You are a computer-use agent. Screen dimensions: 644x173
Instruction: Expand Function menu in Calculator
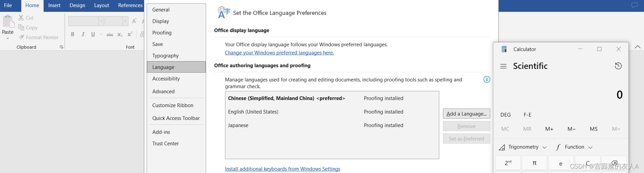pos(574,147)
